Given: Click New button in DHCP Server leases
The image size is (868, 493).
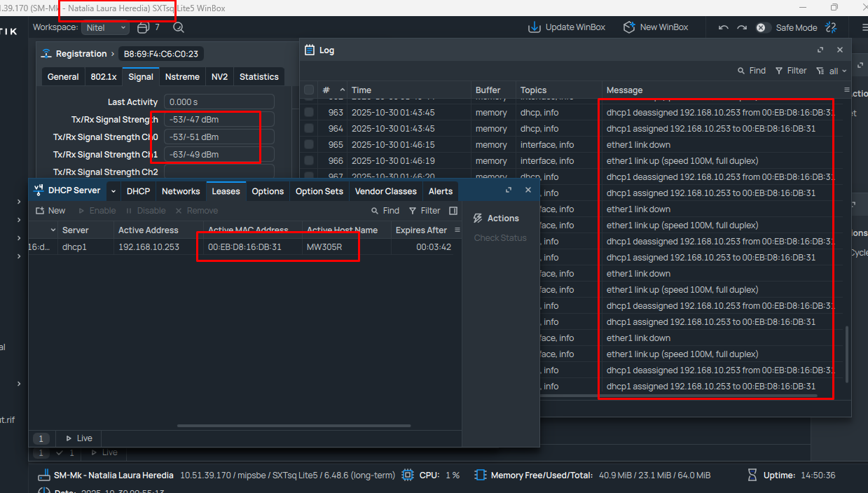Looking at the screenshot, I should (x=50, y=211).
